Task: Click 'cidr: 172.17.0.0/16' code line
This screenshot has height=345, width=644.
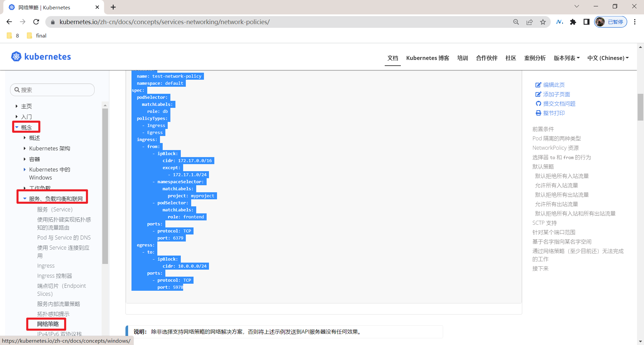Action: pos(187,160)
